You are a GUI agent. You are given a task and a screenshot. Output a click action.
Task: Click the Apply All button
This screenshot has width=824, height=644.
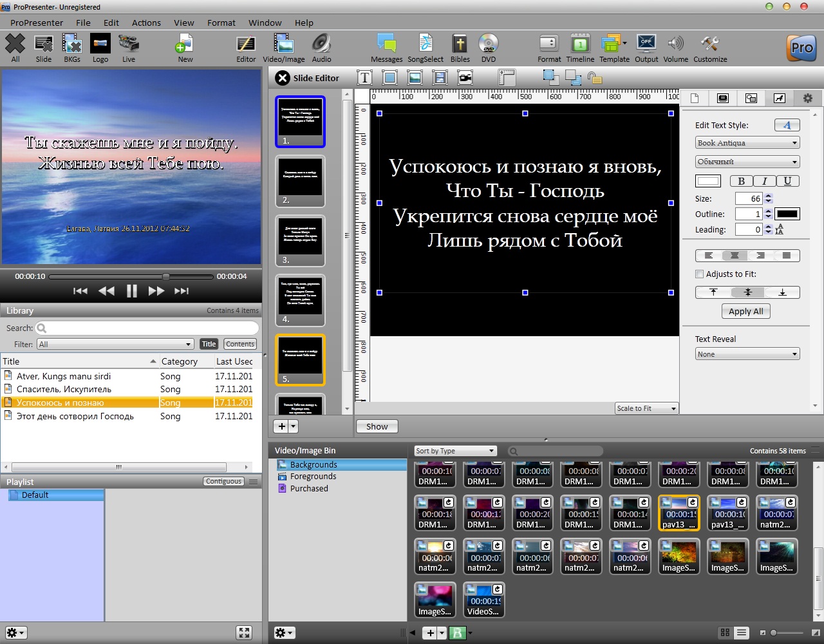pos(745,312)
